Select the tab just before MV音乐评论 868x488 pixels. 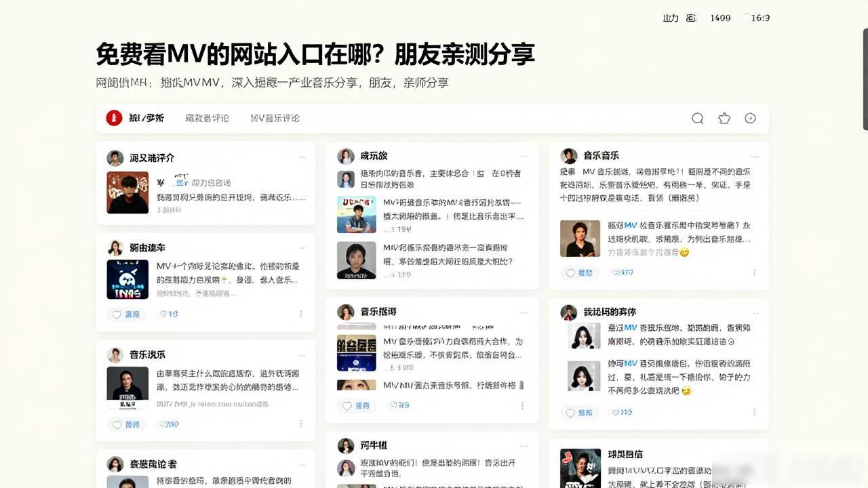[x=207, y=118]
